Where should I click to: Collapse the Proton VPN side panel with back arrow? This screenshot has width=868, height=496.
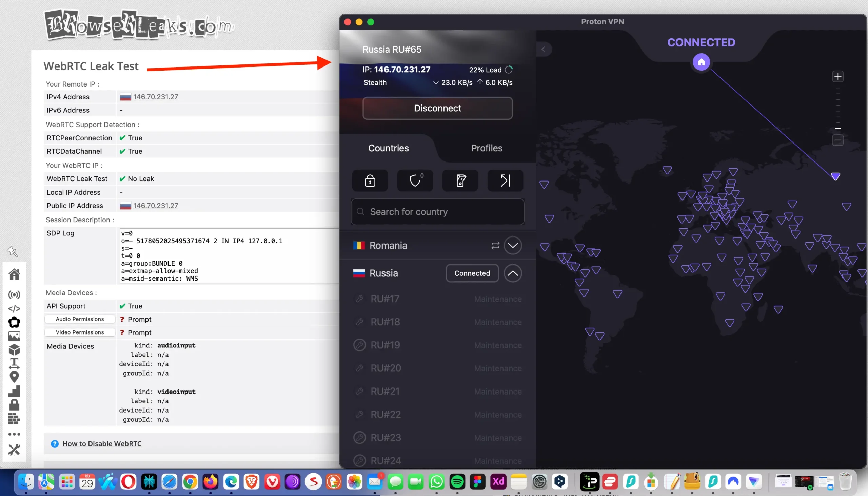(544, 49)
